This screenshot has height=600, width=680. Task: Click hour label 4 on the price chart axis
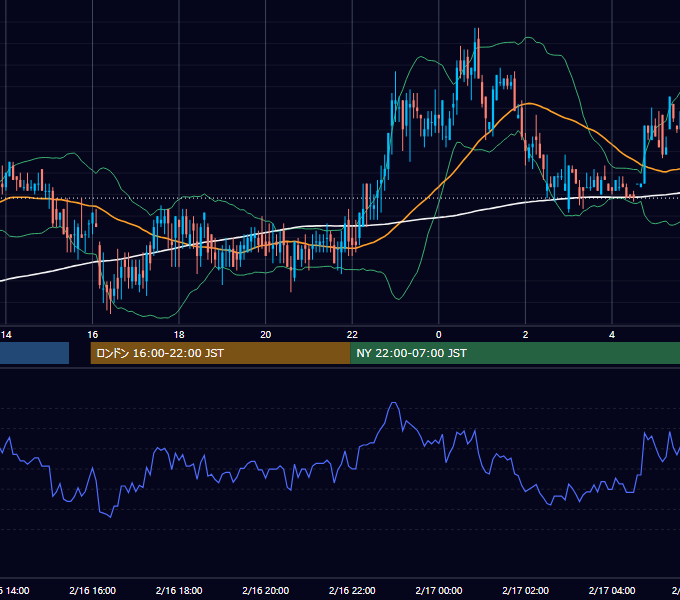pyautogui.click(x=612, y=334)
